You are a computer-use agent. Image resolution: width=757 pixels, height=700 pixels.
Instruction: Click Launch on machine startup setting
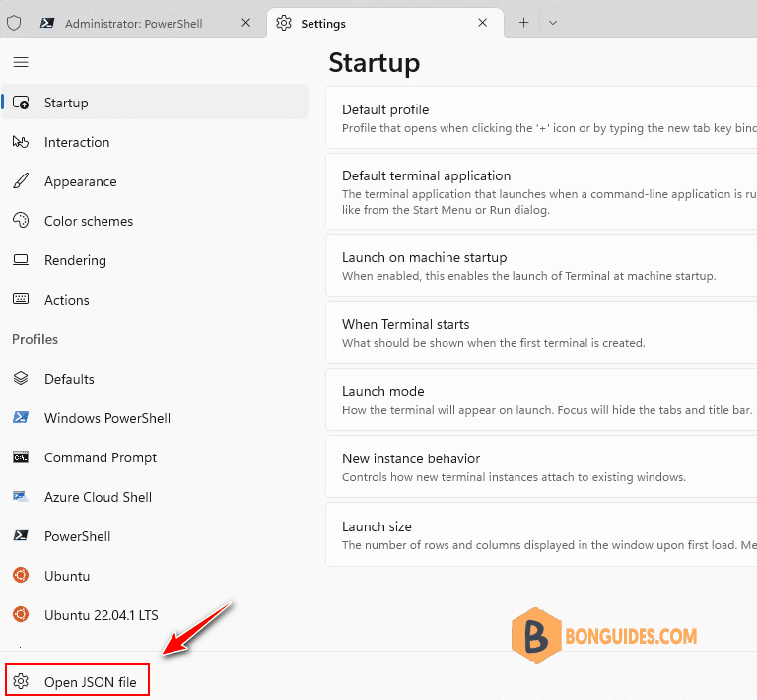(x=541, y=266)
